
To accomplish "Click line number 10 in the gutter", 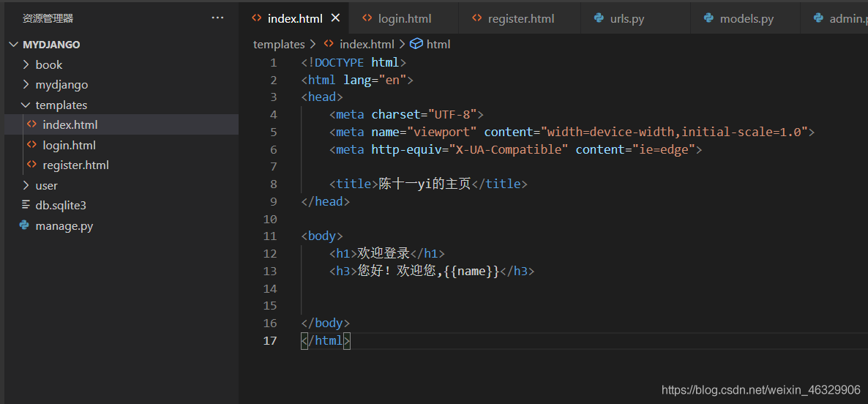I will click(270, 219).
